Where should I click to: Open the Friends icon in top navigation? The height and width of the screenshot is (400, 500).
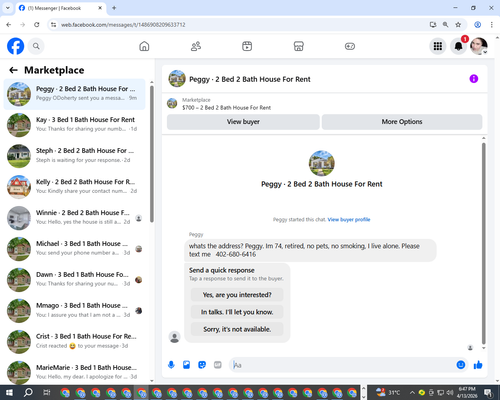[196, 46]
